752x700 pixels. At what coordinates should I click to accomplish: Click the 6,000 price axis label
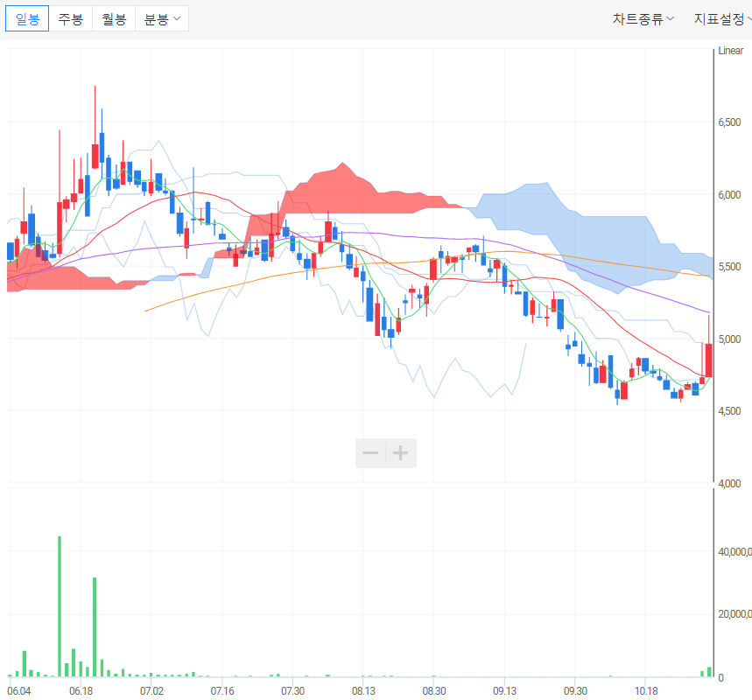coord(729,194)
